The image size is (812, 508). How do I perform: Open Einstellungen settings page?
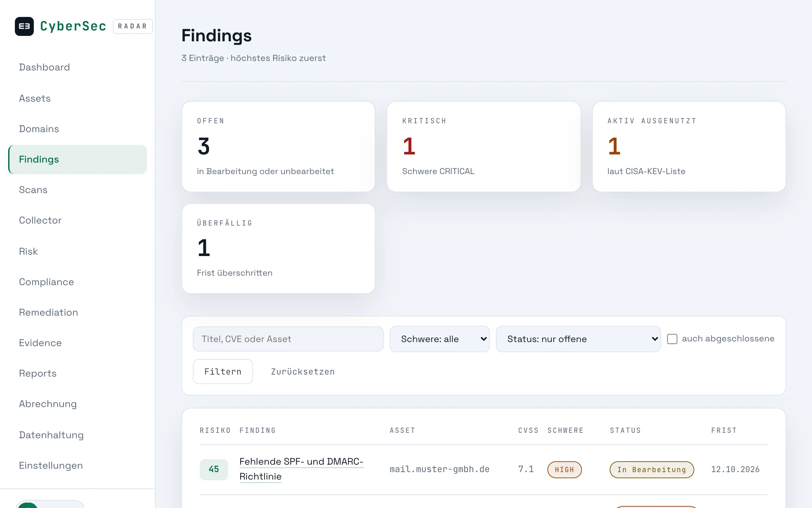51,465
